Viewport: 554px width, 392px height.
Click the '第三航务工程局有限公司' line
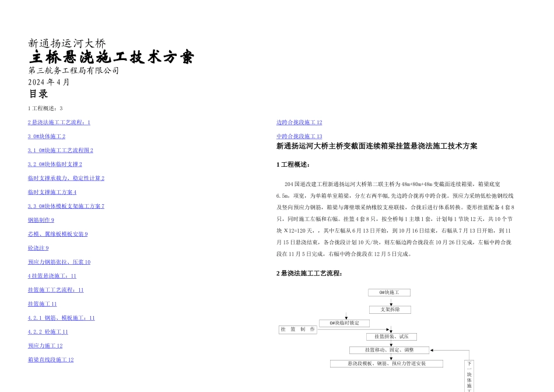click(73, 71)
